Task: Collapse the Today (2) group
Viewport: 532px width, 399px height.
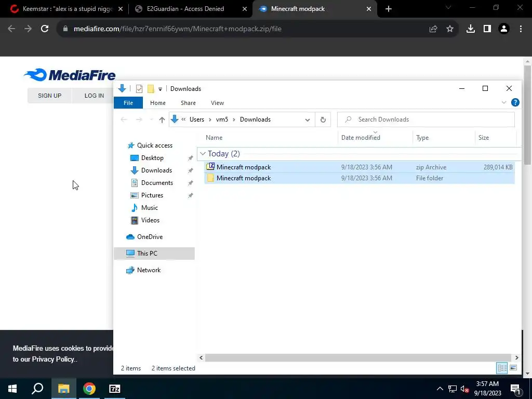Action: (203, 154)
